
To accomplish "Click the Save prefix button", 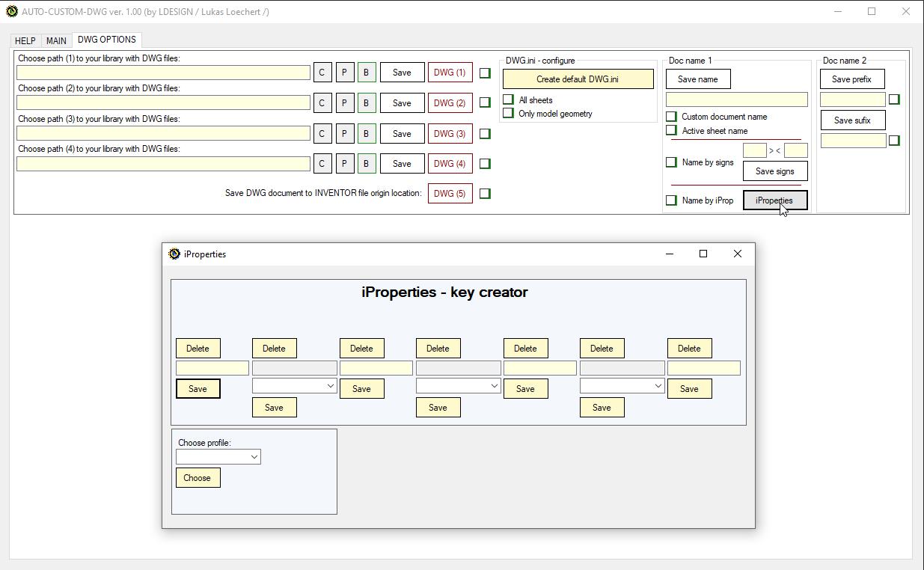I will [852, 79].
